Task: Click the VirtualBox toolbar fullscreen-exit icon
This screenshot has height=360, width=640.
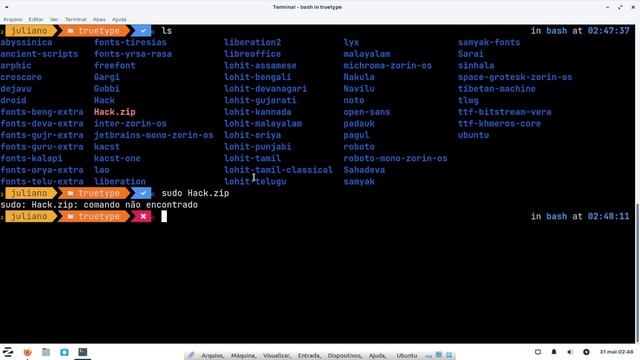Action: [x=439, y=355]
